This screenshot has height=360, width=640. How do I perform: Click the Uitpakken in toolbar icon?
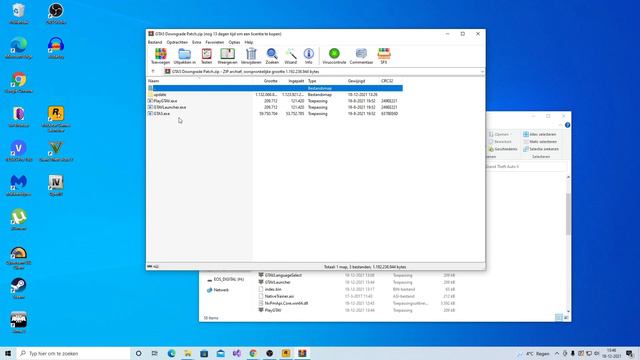pyautogui.click(x=184, y=56)
